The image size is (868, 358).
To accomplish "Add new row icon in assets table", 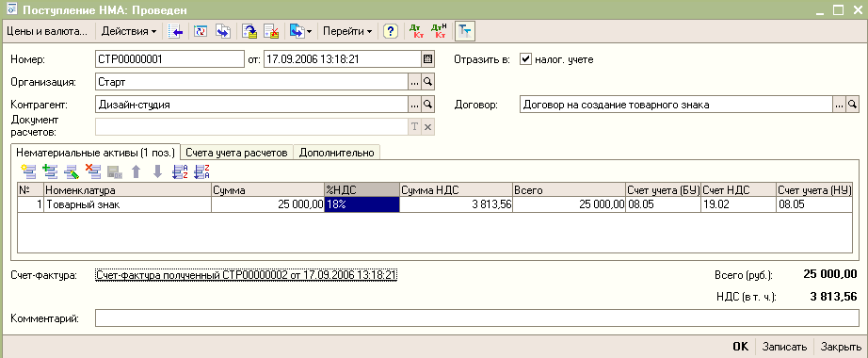I will click(28, 171).
